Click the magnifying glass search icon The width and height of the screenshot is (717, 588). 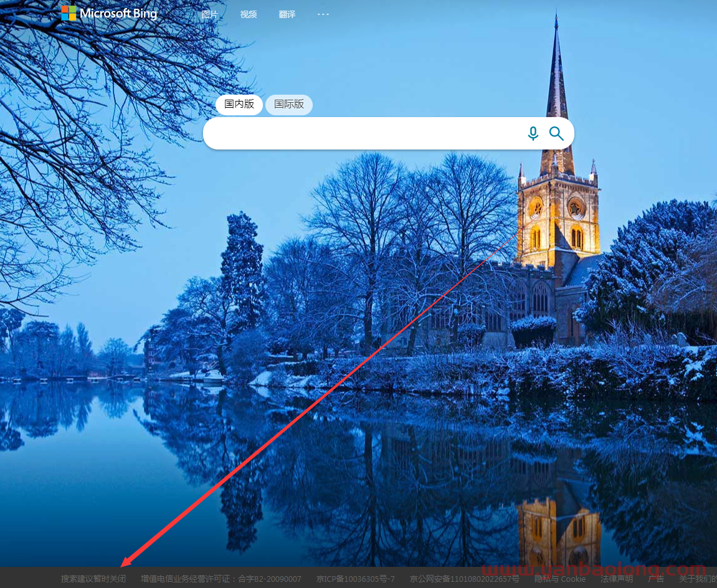pos(556,133)
